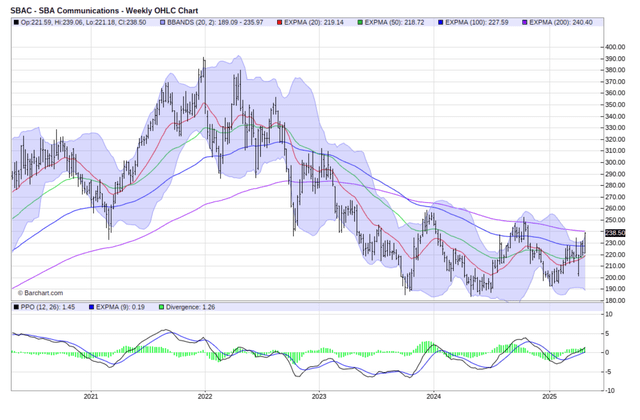640x420 pixels.
Task: Click the PPO axis label -10
Action: pos(609,391)
